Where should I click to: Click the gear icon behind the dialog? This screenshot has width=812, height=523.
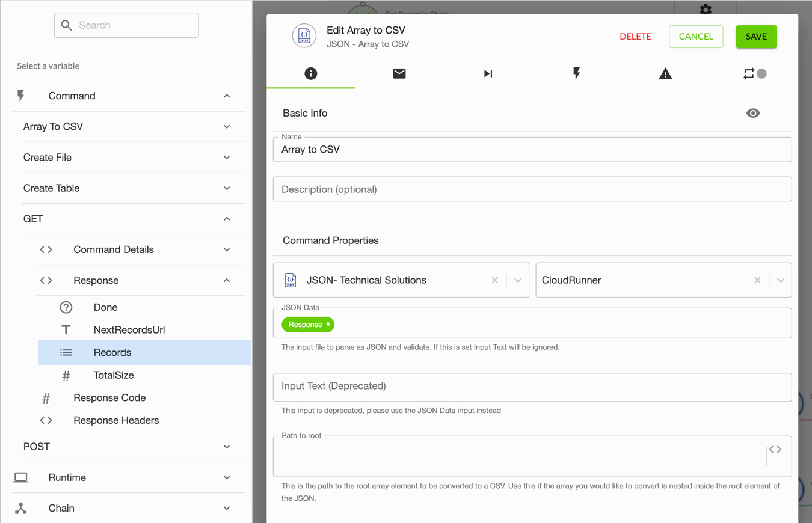706,9
